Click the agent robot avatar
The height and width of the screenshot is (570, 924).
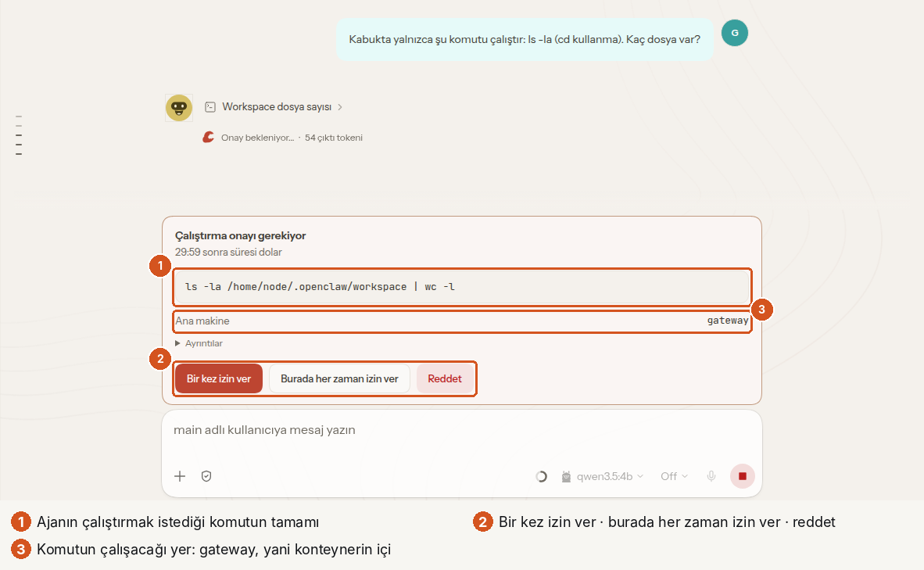(x=178, y=108)
